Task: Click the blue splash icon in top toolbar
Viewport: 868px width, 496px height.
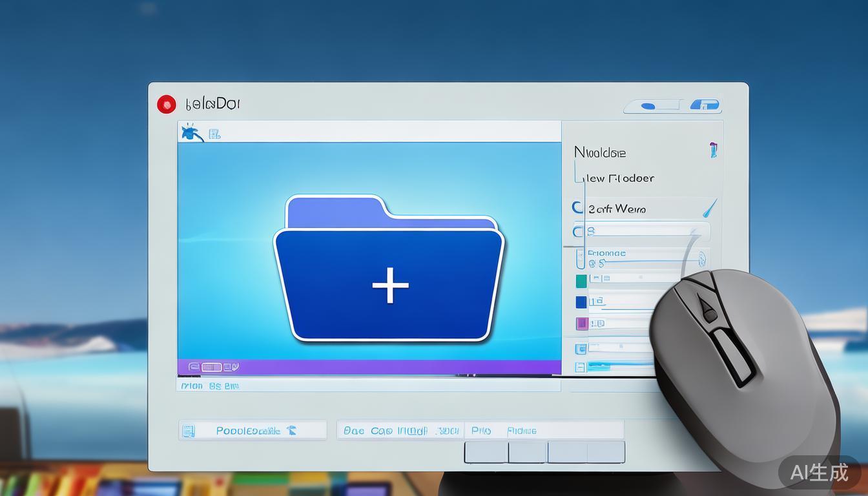Action: (x=191, y=132)
